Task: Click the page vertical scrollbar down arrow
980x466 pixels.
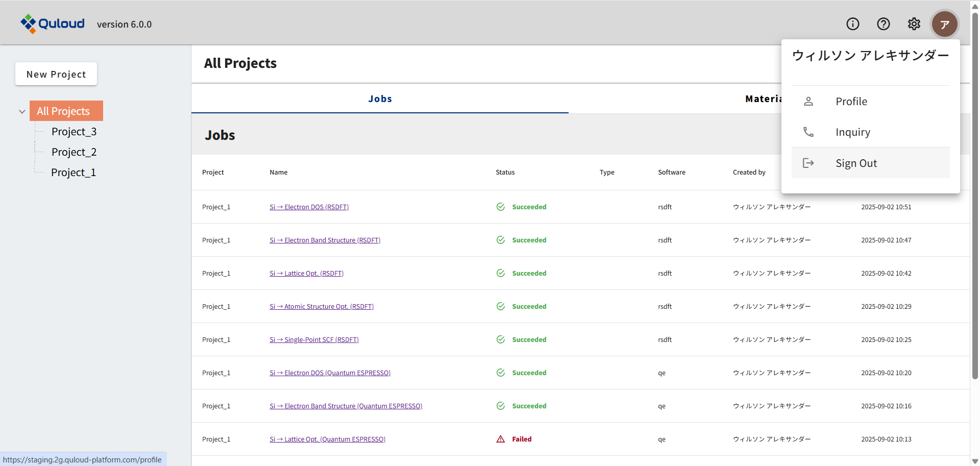Action: pyautogui.click(x=975, y=461)
